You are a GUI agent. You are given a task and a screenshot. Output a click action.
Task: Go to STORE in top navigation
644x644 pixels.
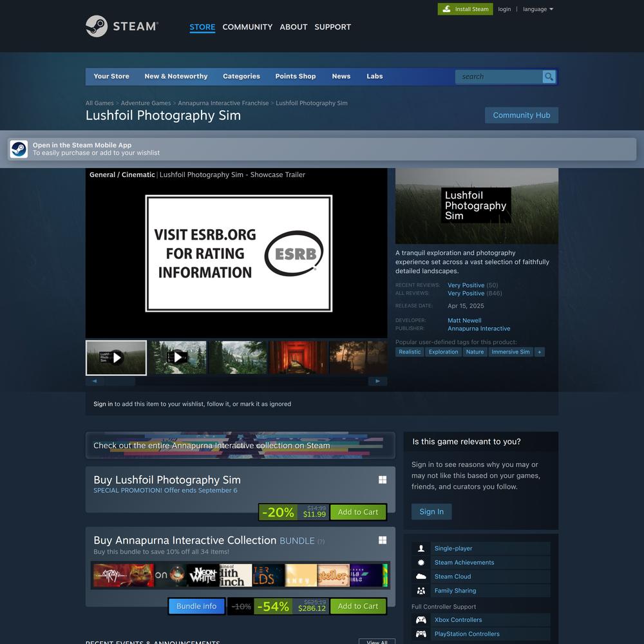[x=202, y=27]
